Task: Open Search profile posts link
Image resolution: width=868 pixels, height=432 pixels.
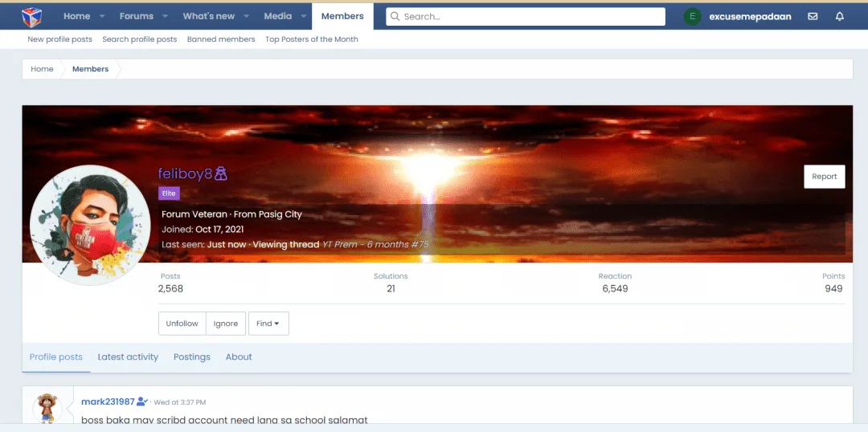Action: coord(140,39)
